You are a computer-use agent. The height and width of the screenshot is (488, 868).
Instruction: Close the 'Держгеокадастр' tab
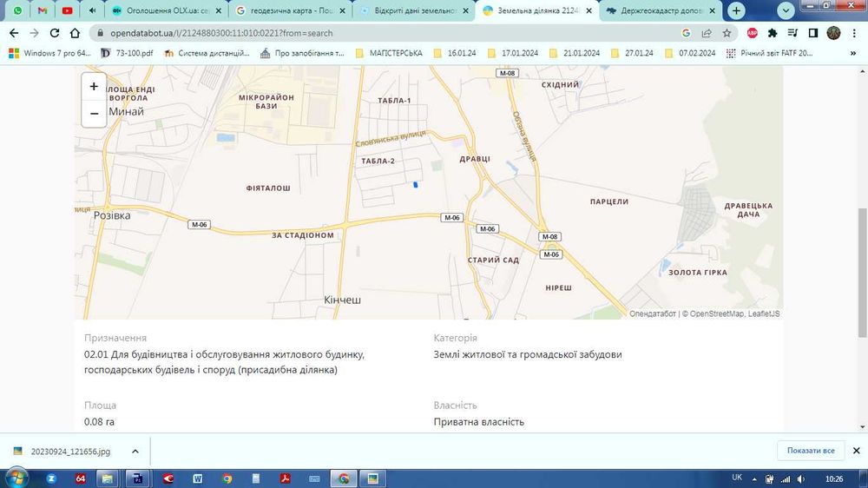pyautogui.click(x=713, y=10)
